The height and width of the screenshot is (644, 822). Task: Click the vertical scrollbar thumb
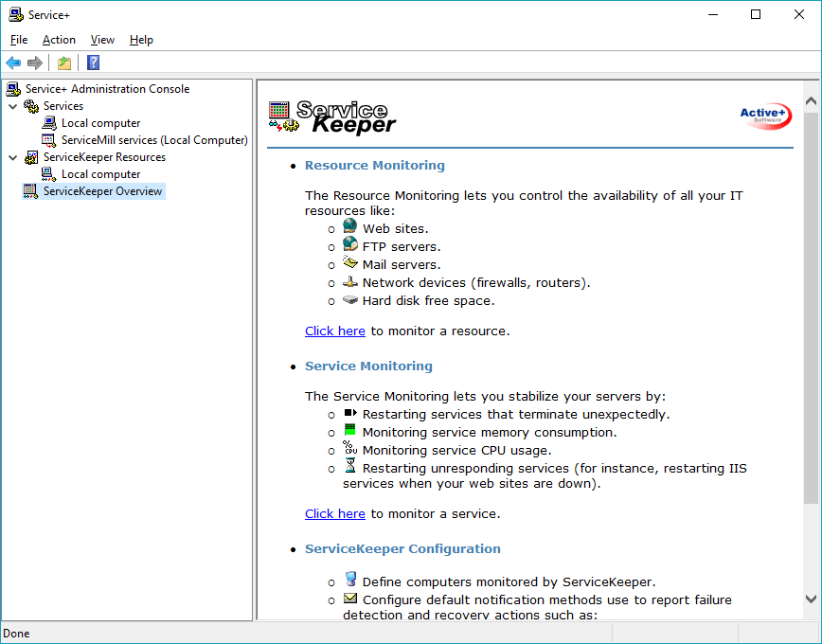[x=811, y=307]
